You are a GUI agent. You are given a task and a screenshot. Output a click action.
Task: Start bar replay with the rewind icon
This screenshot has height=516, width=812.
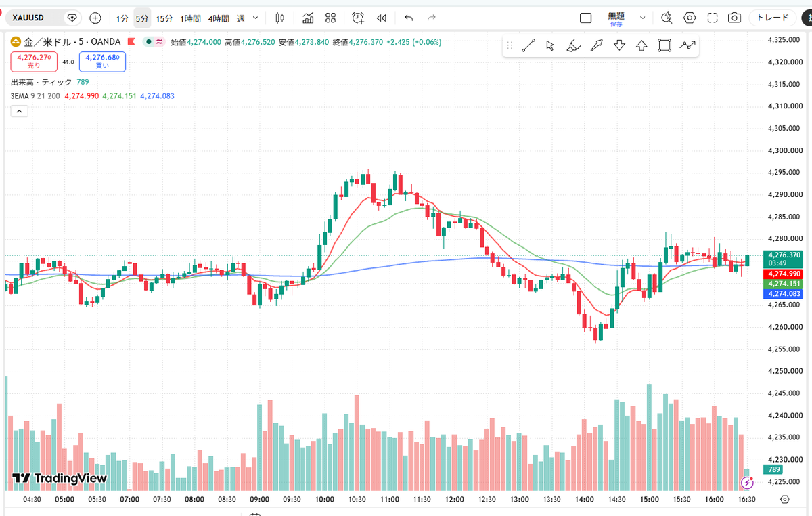[382, 18]
